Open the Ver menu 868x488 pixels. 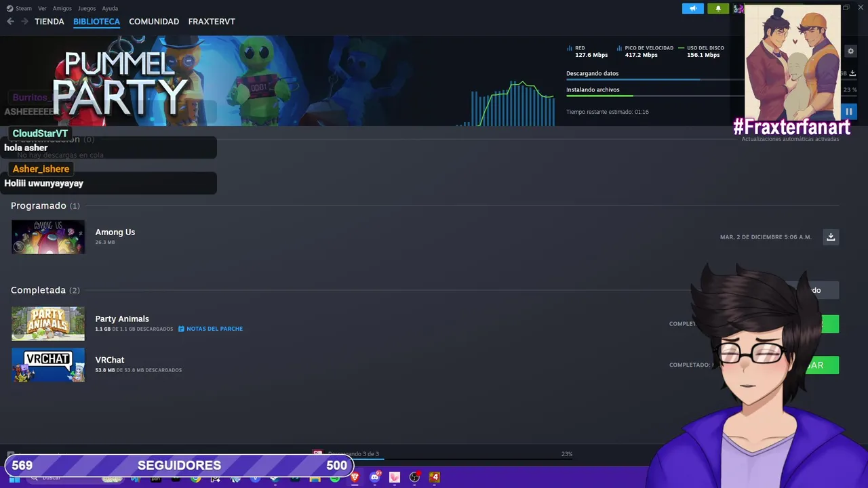[43, 8]
